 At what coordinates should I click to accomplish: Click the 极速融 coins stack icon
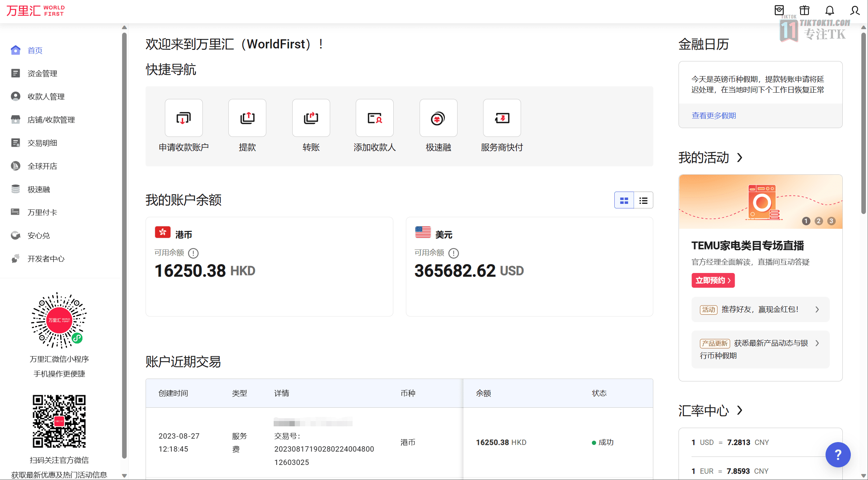[15, 189]
